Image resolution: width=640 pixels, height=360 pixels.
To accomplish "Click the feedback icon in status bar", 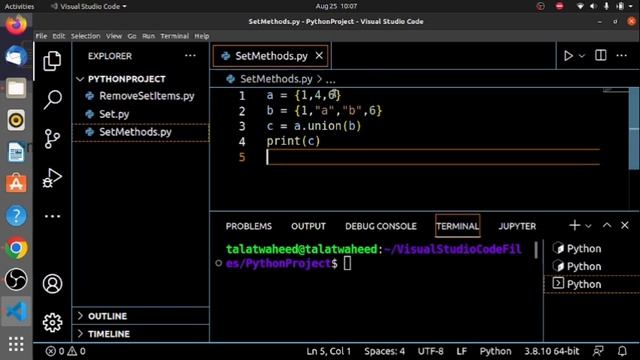I will coord(598,351).
